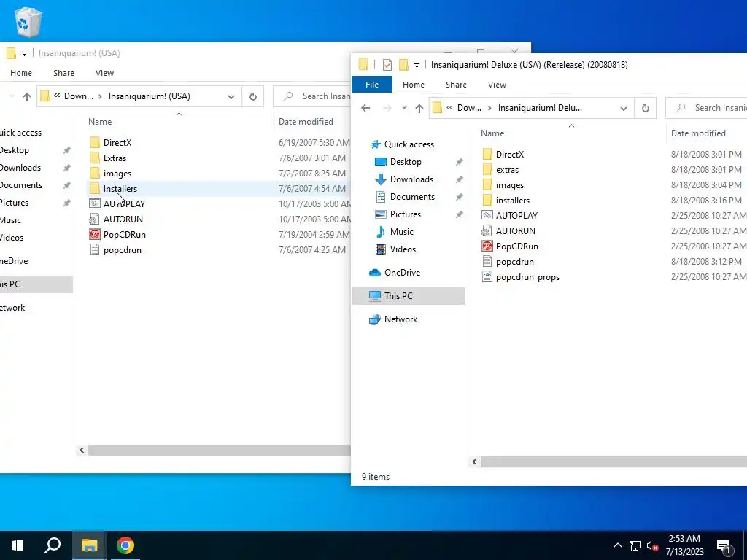Refresh the Deluxe window folder view
The height and width of the screenshot is (560, 747).
[645, 108]
